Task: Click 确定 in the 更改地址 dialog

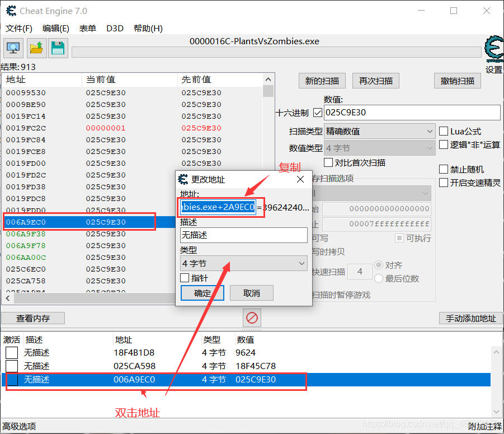Action: (202, 293)
